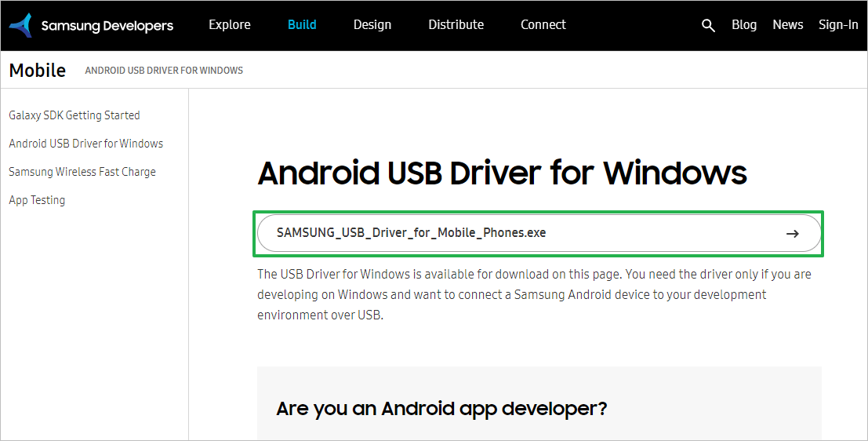Image resolution: width=868 pixels, height=441 pixels.
Task: Click the arrow icon in download button
Action: (x=793, y=234)
